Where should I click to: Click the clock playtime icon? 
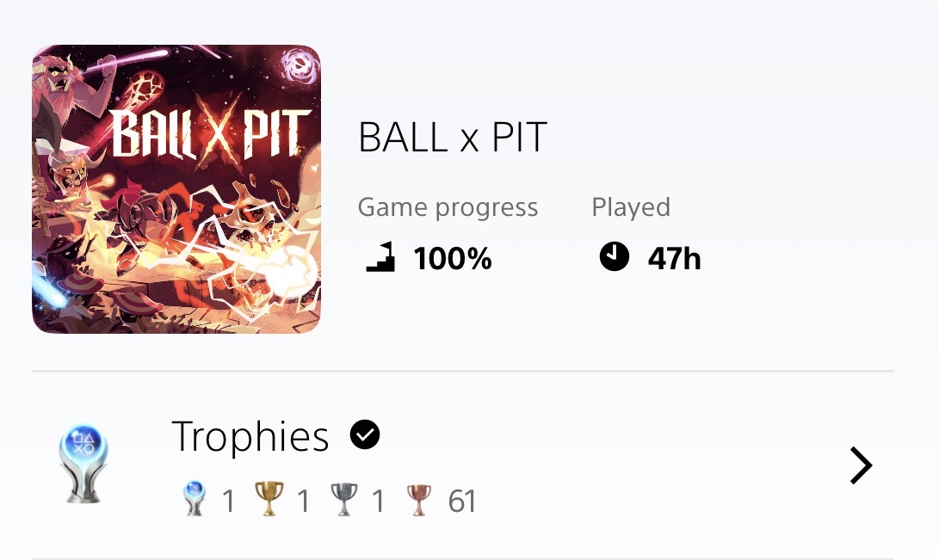point(615,257)
